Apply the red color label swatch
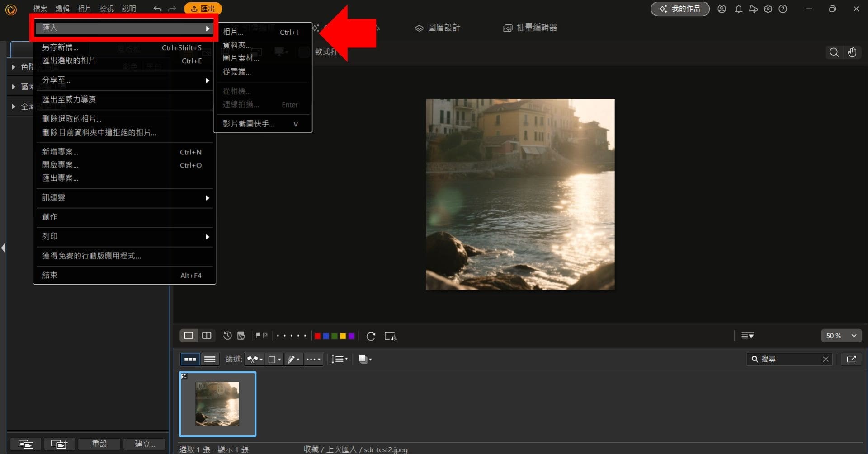 pyautogui.click(x=318, y=336)
